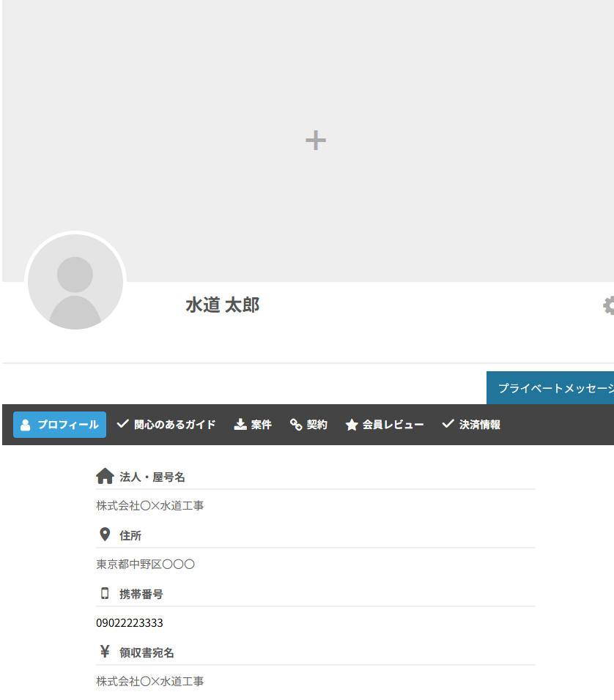Image resolution: width=614 pixels, height=700 pixels.
Task: Click the default avatar profile picture
Action: coord(75,283)
